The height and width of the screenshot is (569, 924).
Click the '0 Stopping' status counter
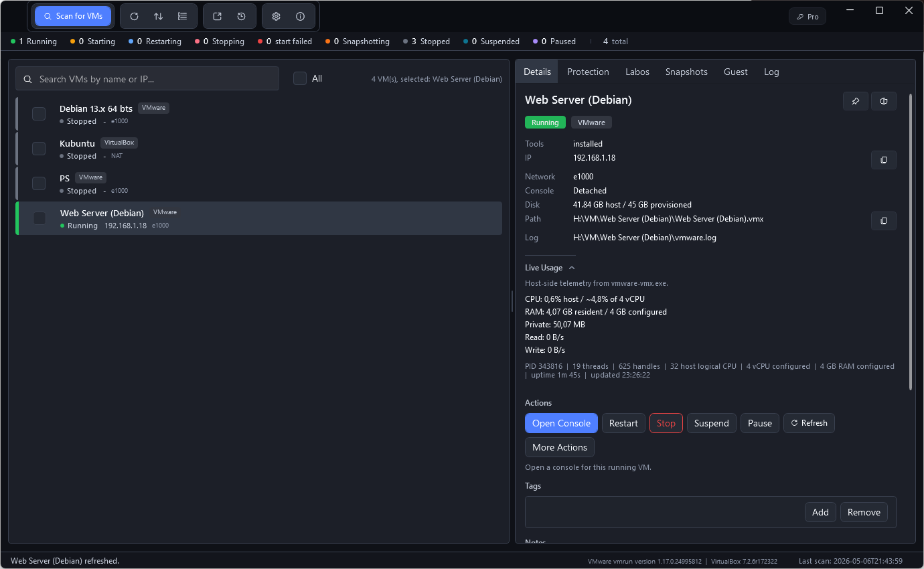tap(220, 42)
